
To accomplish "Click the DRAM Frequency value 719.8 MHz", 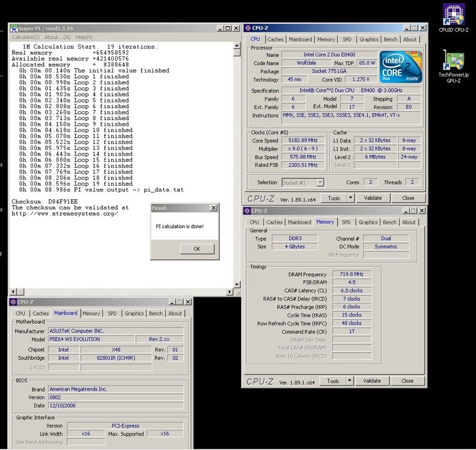I will (x=352, y=274).
